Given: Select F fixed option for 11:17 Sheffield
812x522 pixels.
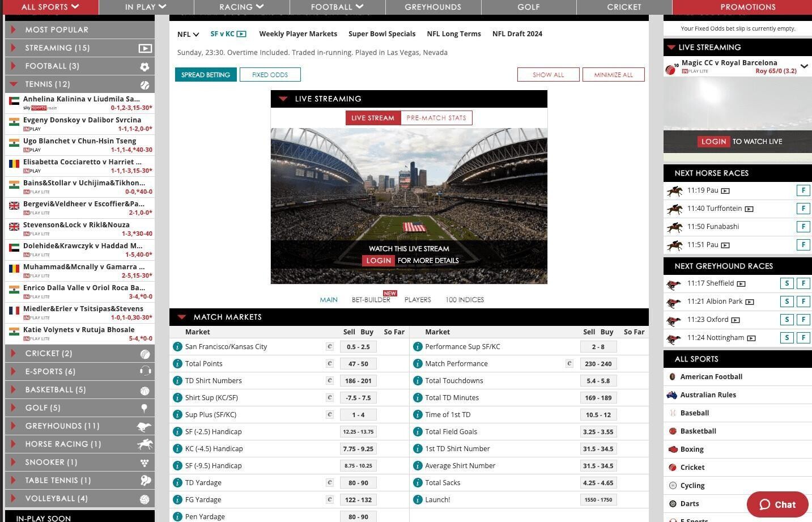Looking at the screenshot, I should (x=803, y=283).
